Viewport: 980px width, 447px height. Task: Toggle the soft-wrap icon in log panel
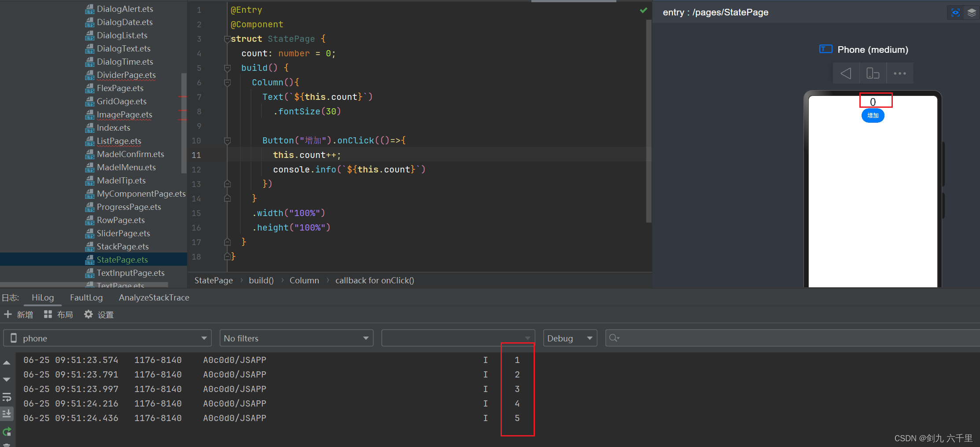point(7,397)
